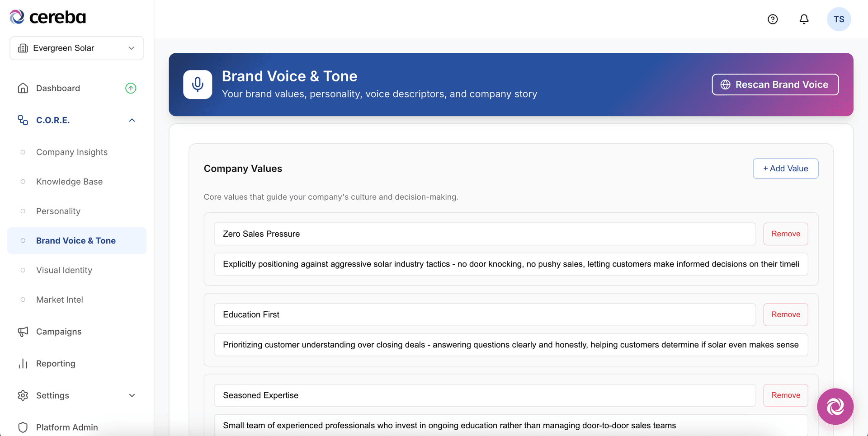Open the chat assistant widget
The width and height of the screenshot is (868, 436).
click(835, 406)
